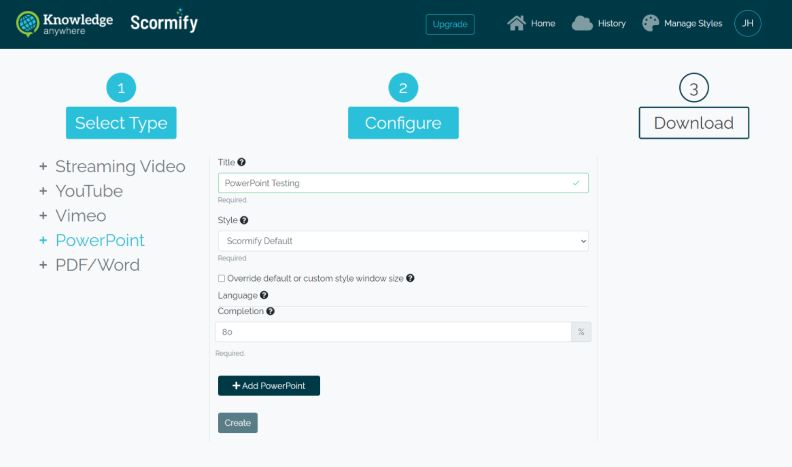This screenshot has width=792, height=467.
Task: Open the Scormify Default style dropdown
Action: click(403, 241)
